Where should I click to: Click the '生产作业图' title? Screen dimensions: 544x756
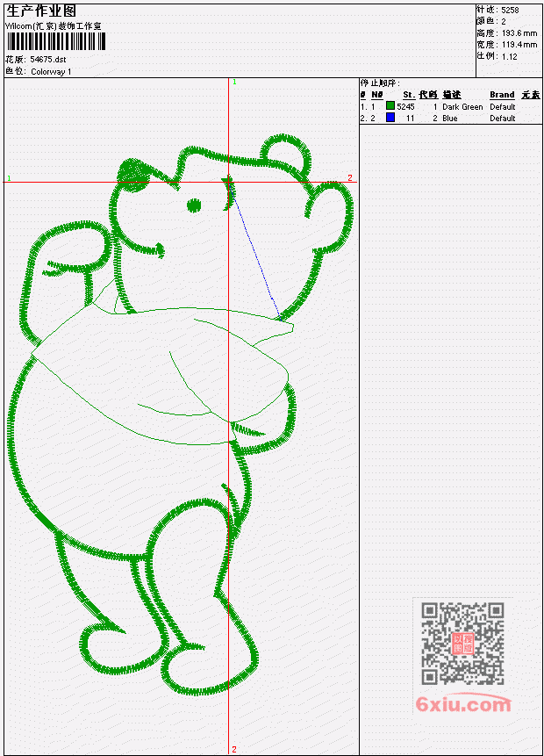41,11
